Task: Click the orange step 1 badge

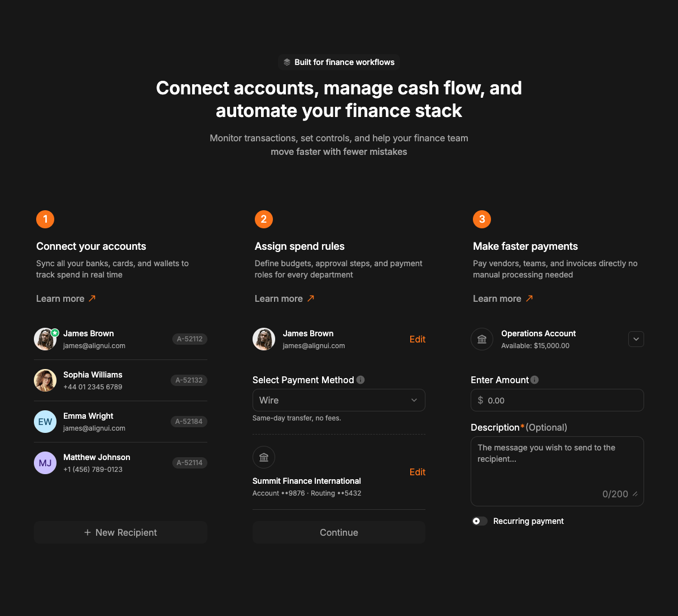Action: click(45, 219)
